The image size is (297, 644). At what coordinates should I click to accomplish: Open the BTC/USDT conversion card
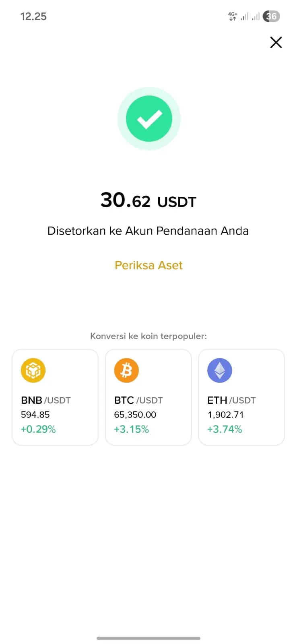(x=148, y=397)
